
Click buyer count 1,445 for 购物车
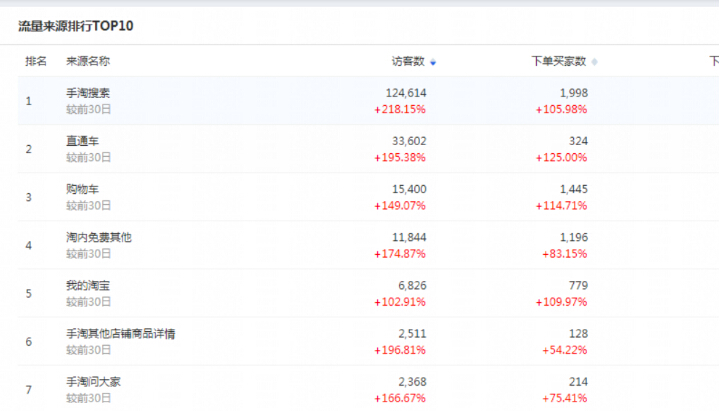click(573, 189)
